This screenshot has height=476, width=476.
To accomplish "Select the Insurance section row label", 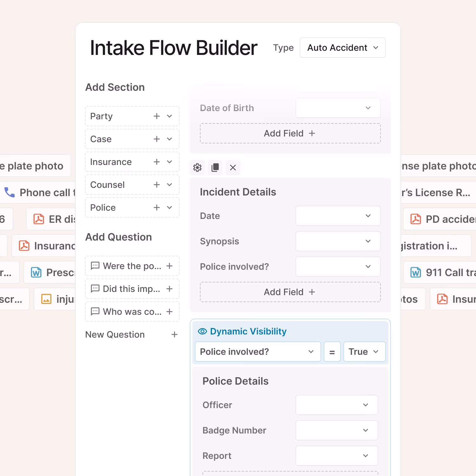I will click(111, 162).
